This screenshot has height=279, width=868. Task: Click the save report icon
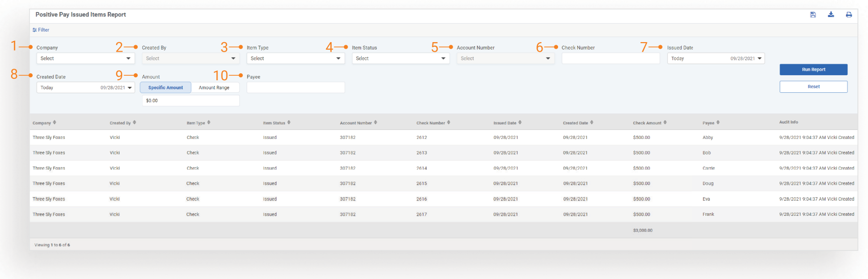813,15
